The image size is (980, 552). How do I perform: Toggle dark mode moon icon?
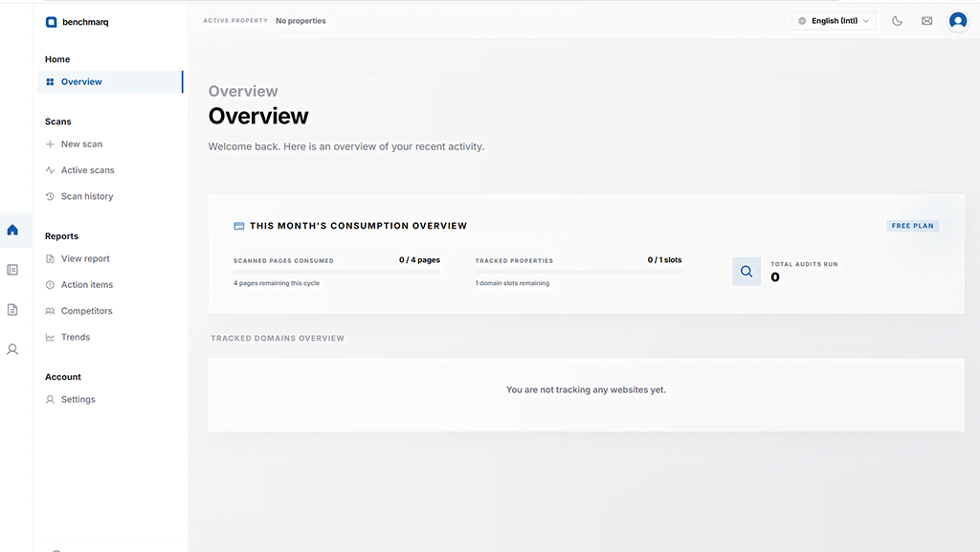click(897, 21)
